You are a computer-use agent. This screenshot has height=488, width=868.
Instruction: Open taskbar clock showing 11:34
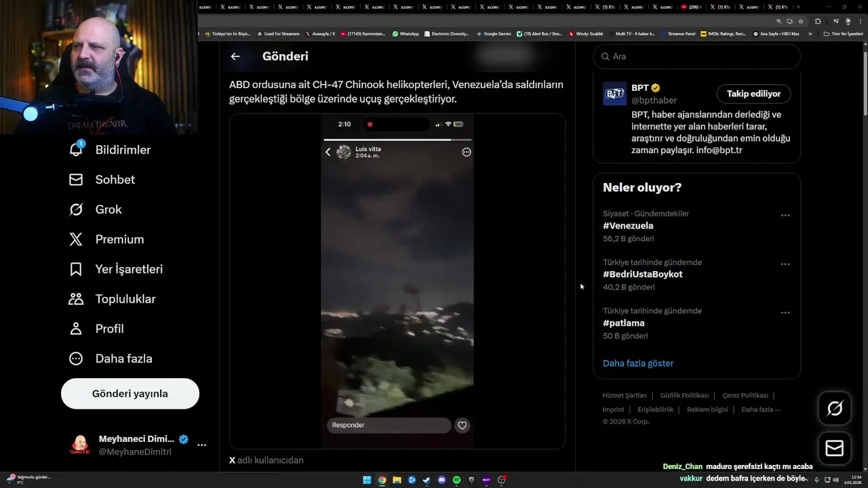click(852, 480)
